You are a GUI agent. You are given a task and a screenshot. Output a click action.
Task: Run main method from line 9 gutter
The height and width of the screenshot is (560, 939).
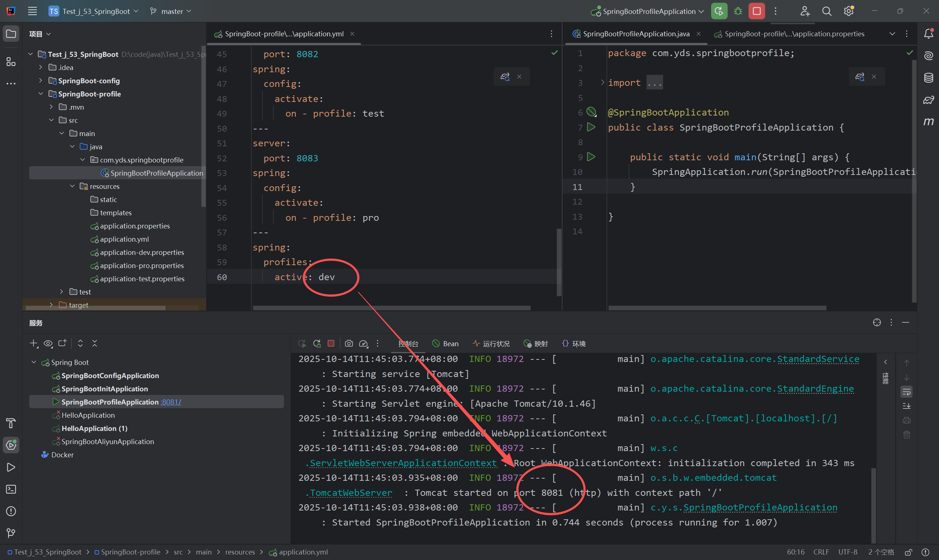click(591, 157)
